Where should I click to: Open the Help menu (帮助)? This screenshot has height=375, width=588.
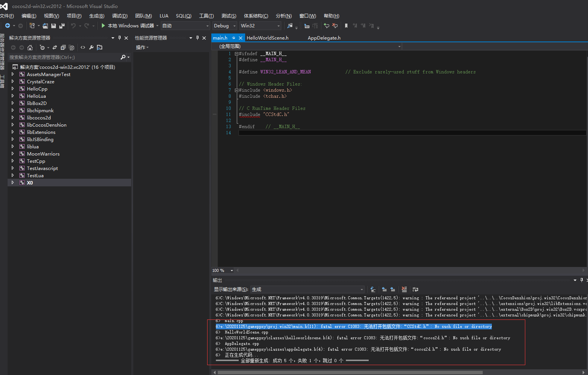pyautogui.click(x=331, y=16)
